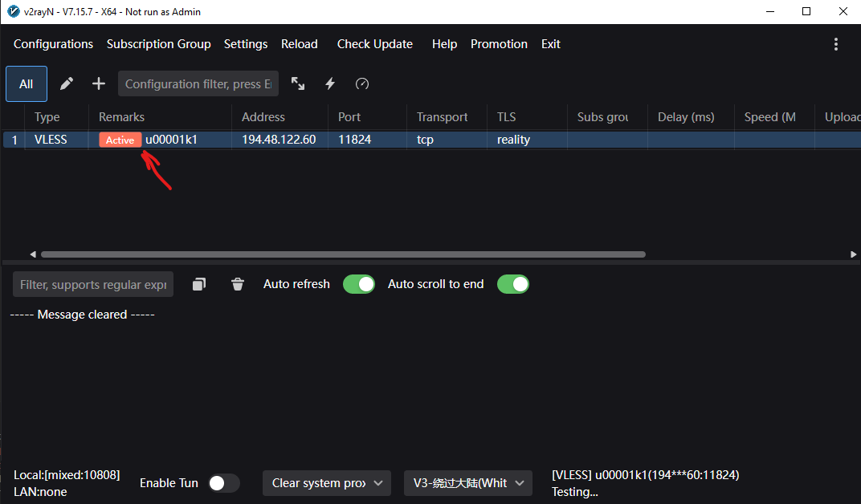The width and height of the screenshot is (861, 504).
Task: Select the All subscription tab
Action: click(x=27, y=83)
